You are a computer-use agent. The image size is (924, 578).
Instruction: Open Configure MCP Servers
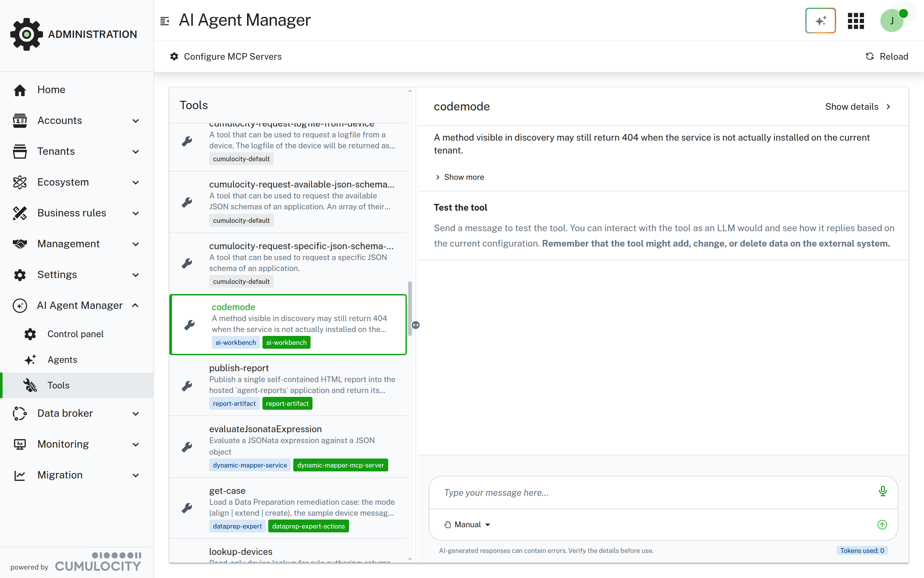click(226, 57)
